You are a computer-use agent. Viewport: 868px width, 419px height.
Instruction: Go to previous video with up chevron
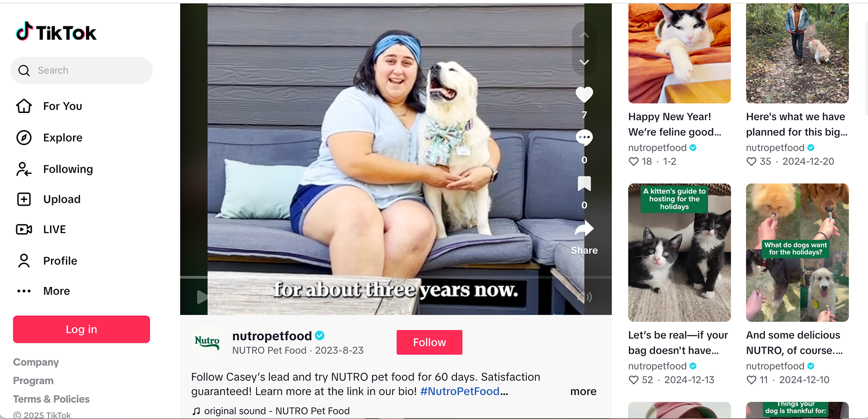point(584,35)
